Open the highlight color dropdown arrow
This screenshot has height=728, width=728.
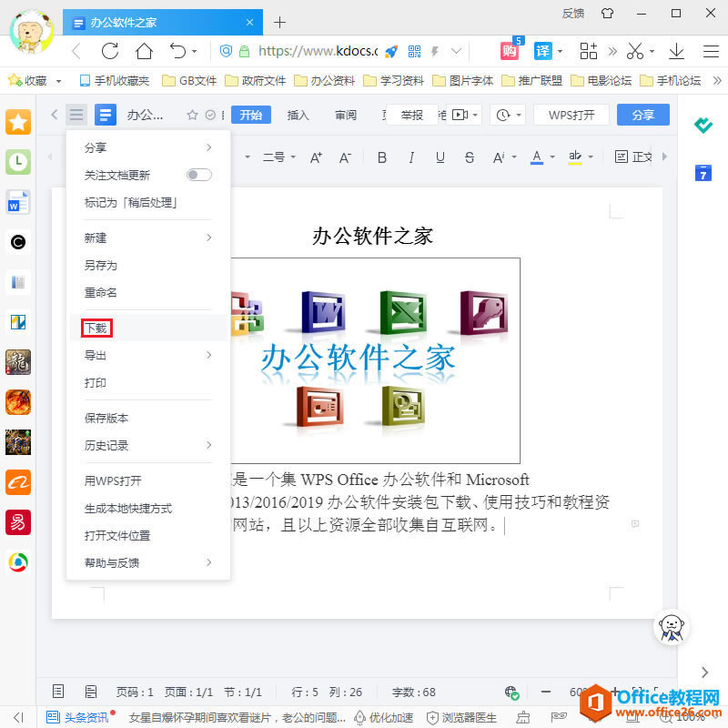tap(591, 157)
